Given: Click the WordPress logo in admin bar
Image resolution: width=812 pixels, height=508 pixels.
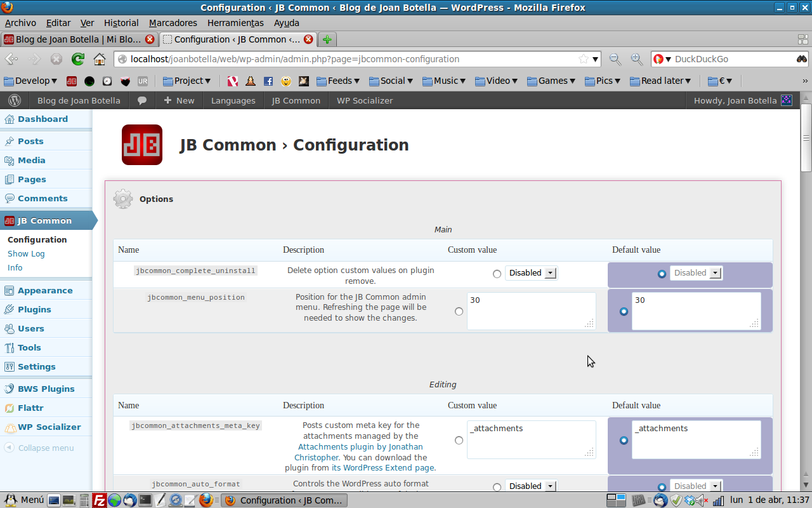Looking at the screenshot, I should pyautogui.click(x=15, y=100).
